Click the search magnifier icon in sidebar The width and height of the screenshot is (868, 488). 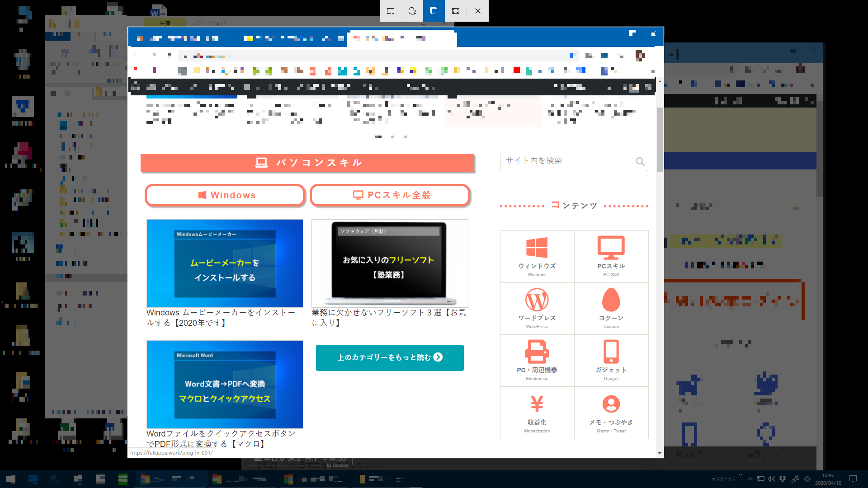[x=640, y=161]
